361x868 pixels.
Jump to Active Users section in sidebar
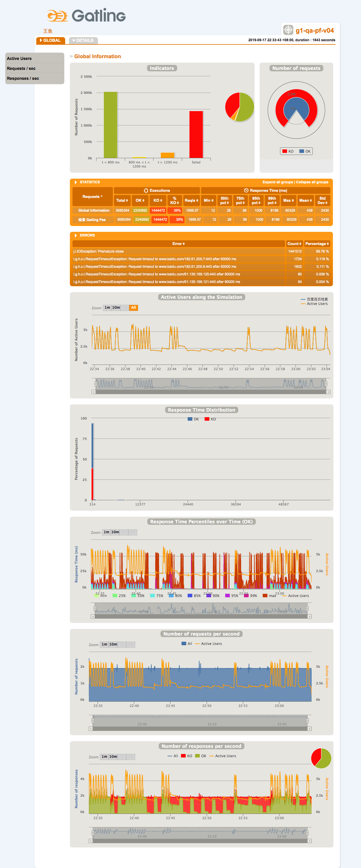[x=19, y=59]
